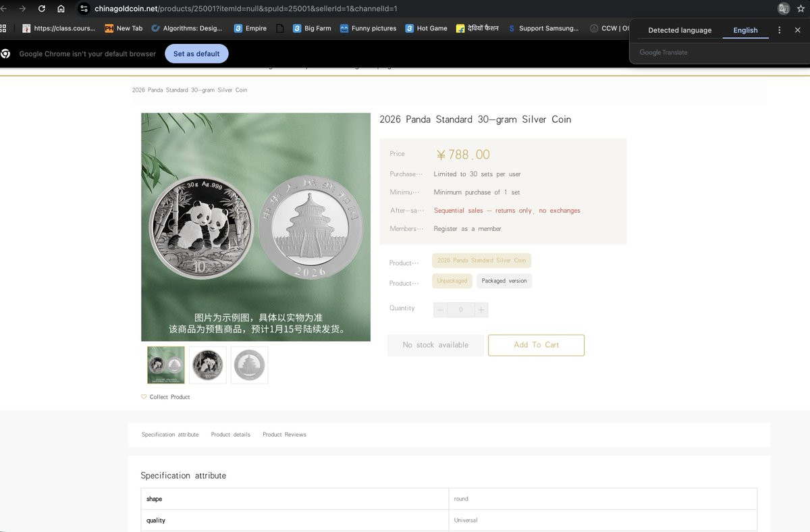
Task: Click 'Limited to 30 sets per user' text
Action: pyautogui.click(x=477, y=174)
